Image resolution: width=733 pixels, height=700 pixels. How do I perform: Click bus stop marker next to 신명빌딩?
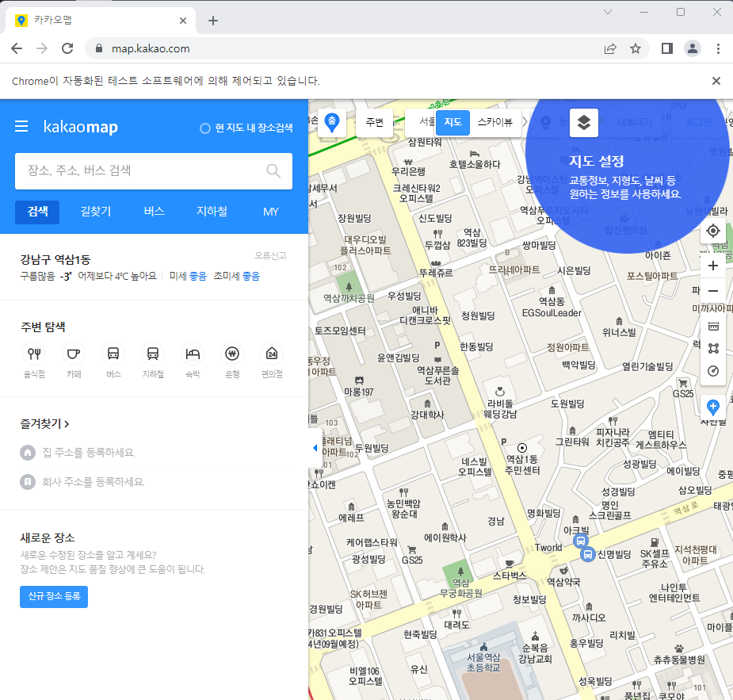pos(588,555)
